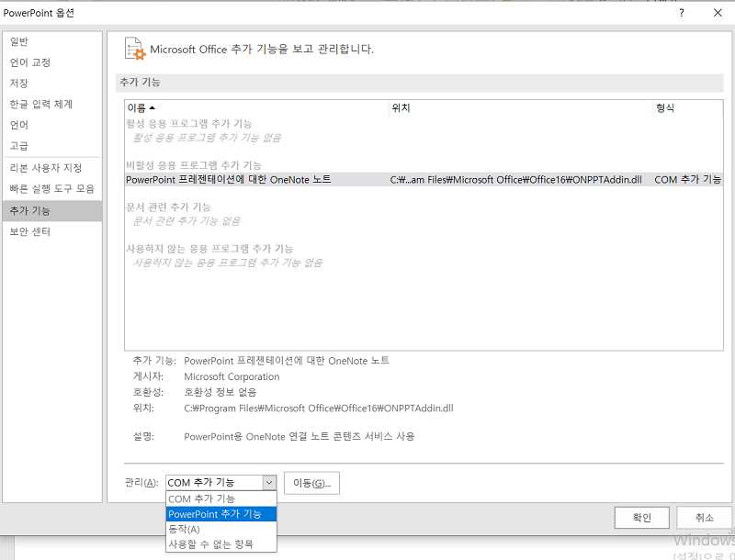Select 빠른 실행 도구 모음 category
Viewport: 735px width, 560px height.
tap(52, 189)
